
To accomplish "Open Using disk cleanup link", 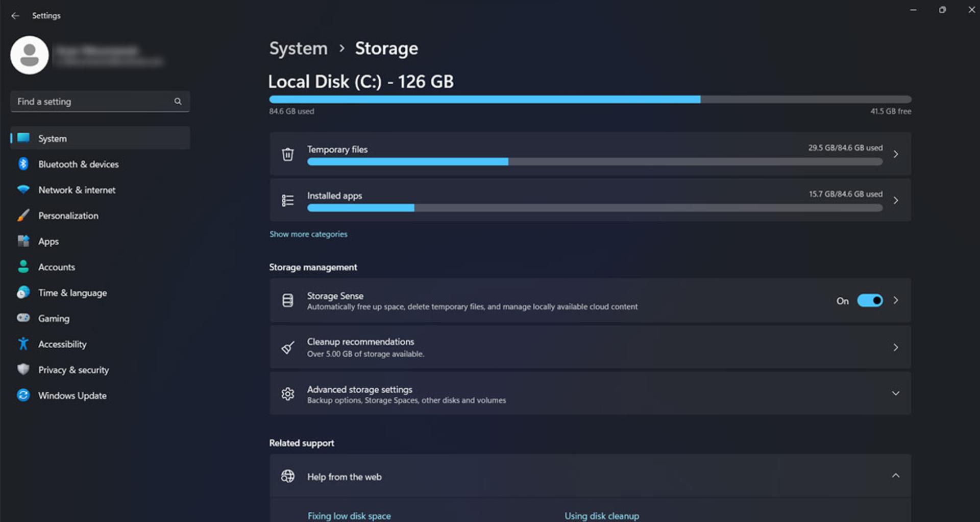I will pos(602,516).
